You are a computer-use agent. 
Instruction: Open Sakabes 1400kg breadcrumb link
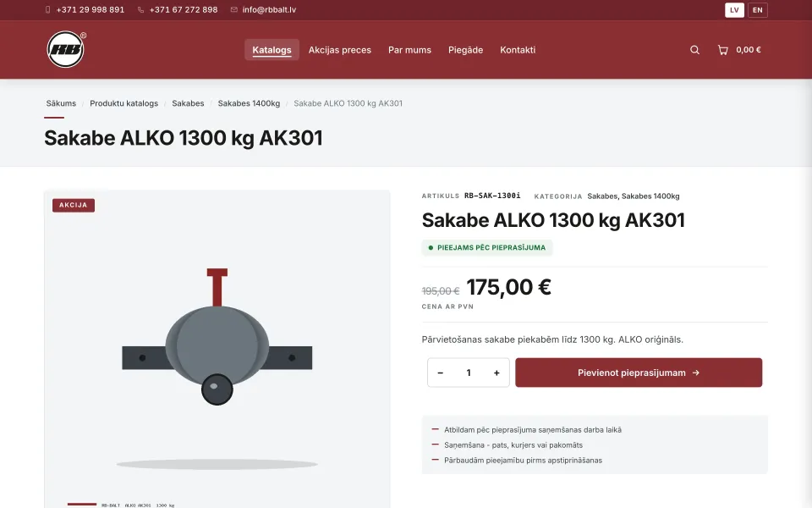click(x=249, y=103)
